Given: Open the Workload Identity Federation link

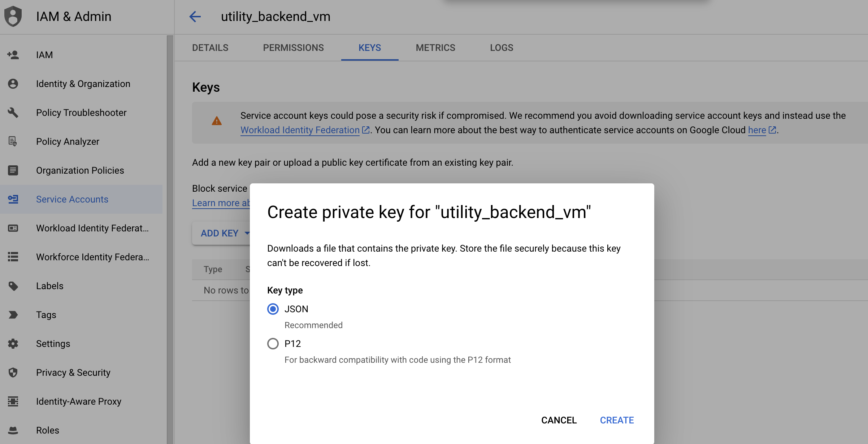Looking at the screenshot, I should 300,130.
